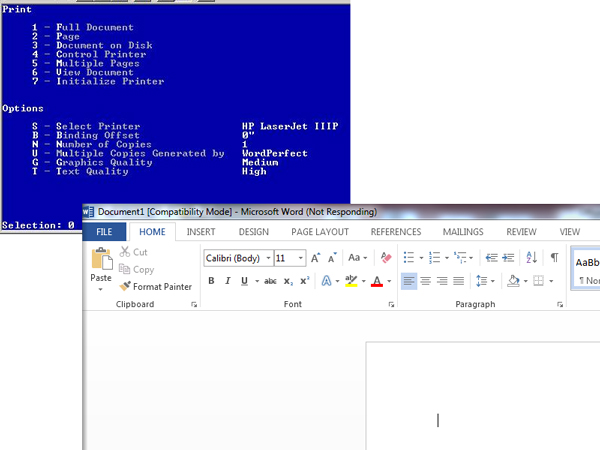Screen dimensions: 600x450
Task: Switch to the INSERT ribbon tab
Action: [201, 232]
